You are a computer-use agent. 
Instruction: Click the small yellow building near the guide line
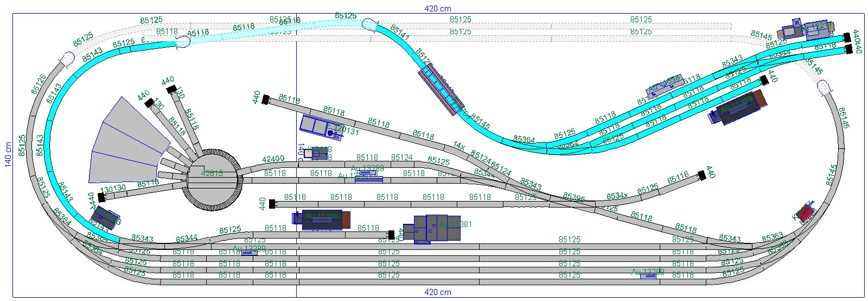308,153
